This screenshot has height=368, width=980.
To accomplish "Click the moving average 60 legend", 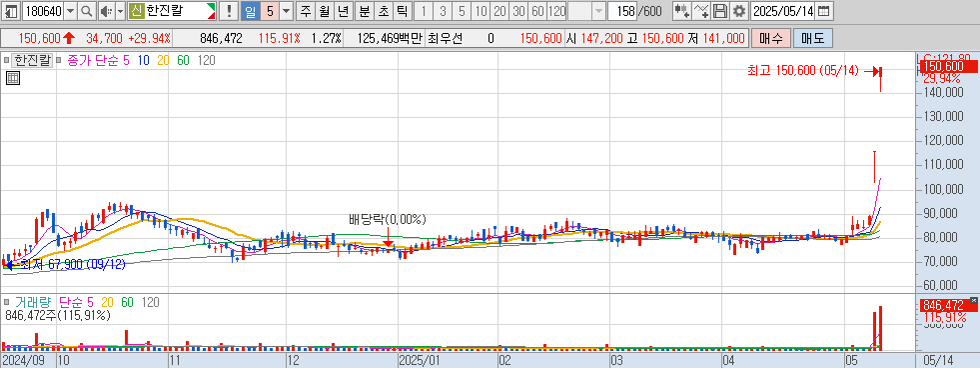I will pyautogui.click(x=183, y=60).
